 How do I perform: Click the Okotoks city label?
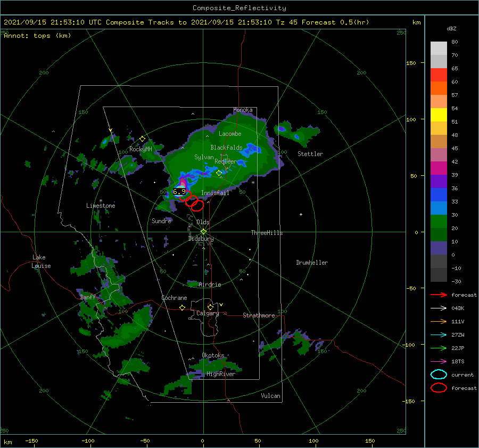point(213,355)
